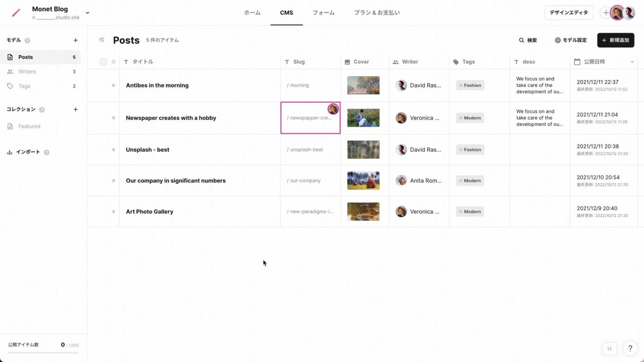The height and width of the screenshot is (362, 644).
Task: Select the Writers model in sidebar
Action: point(41,71)
